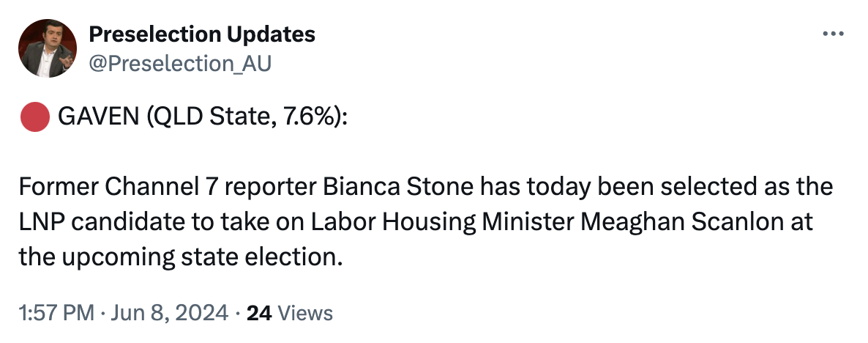Click the phrase Former Channel 7 reporter
The width and height of the screenshot is (868, 343).
coord(168,188)
